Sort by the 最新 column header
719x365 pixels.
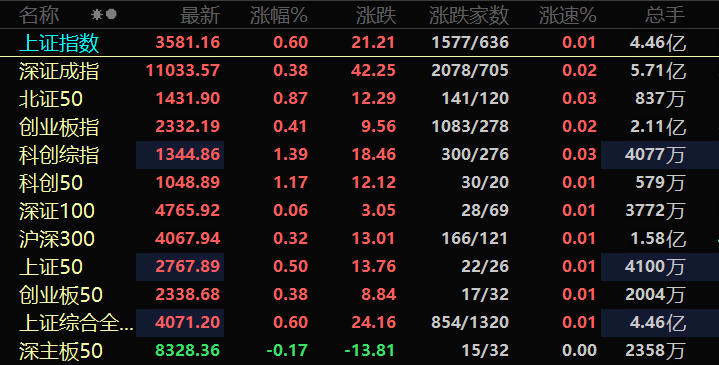click(200, 15)
